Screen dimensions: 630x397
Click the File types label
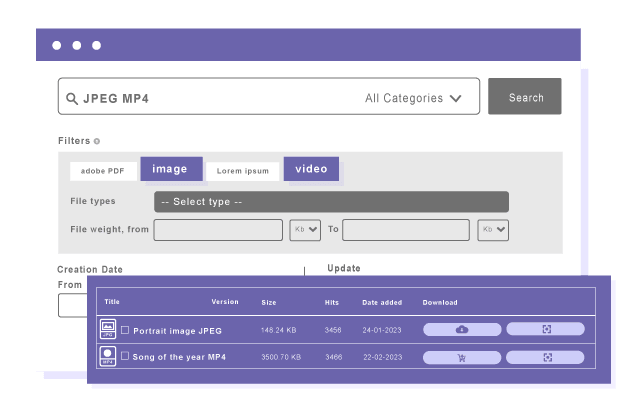point(93,201)
